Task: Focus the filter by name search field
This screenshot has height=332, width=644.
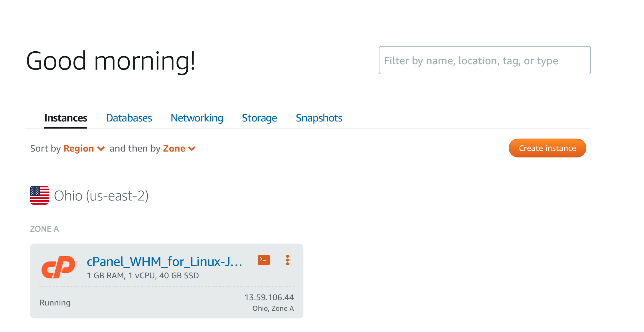Action: pos(485,60)
